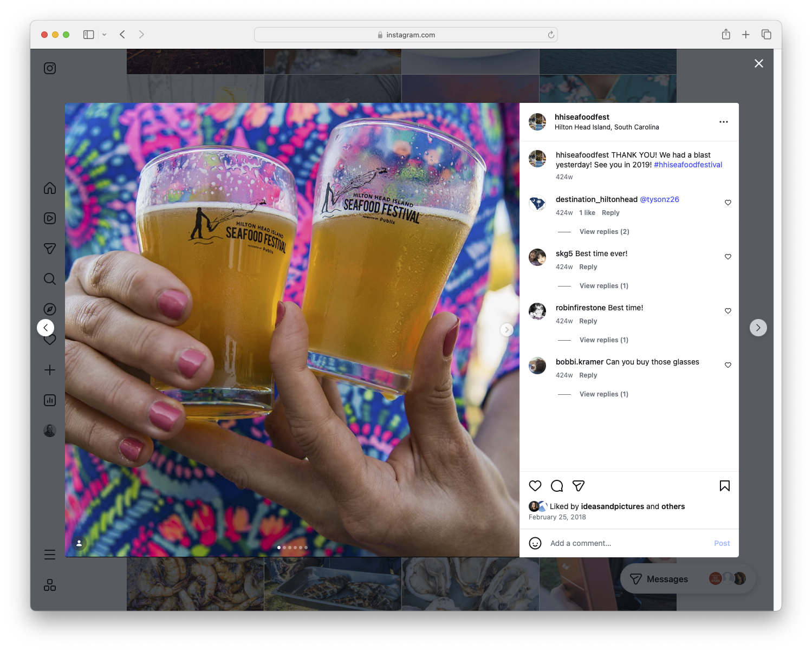812x651 pixels.
Task: Click Post button for comment
Action: [722, 543]
